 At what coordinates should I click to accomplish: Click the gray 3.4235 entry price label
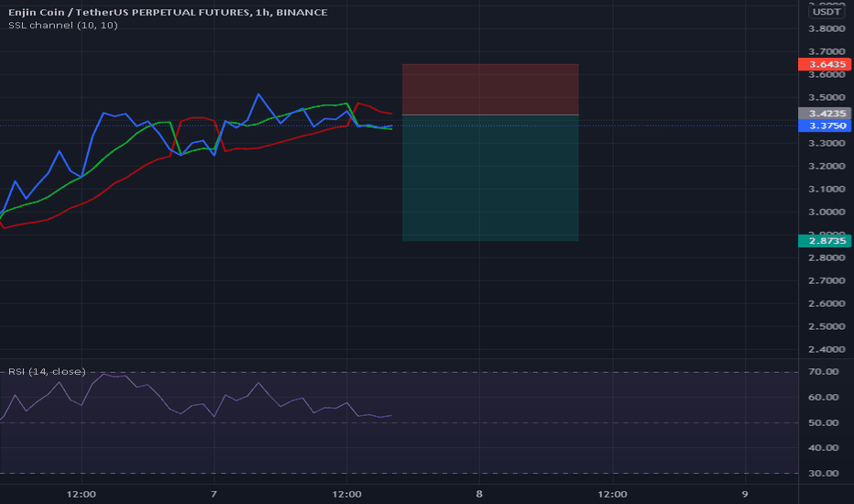click(825, 114)
